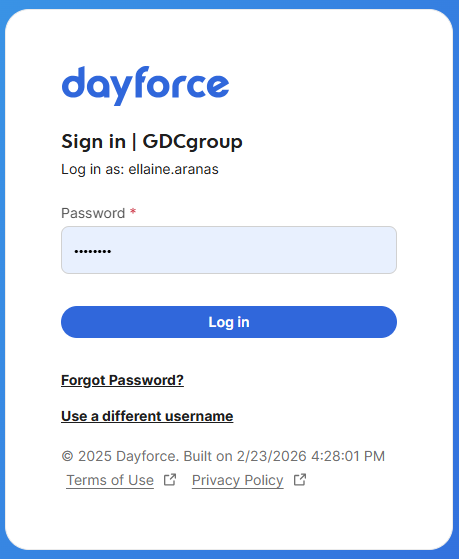
Task: Click the blue Log in button
Action: pos(229,322)
